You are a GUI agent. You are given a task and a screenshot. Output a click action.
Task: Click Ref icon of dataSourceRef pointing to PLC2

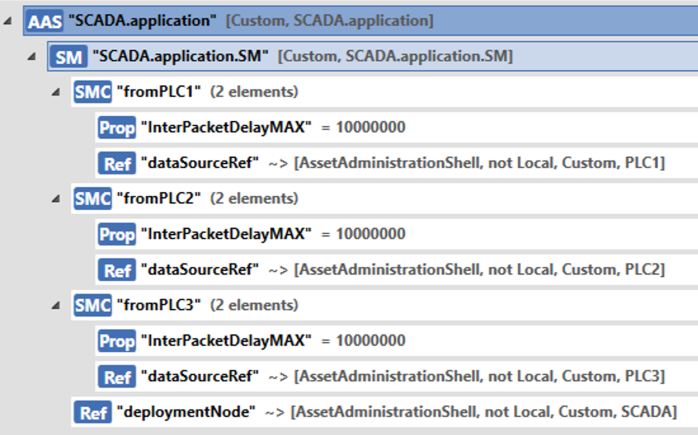[x=117, y=270]
